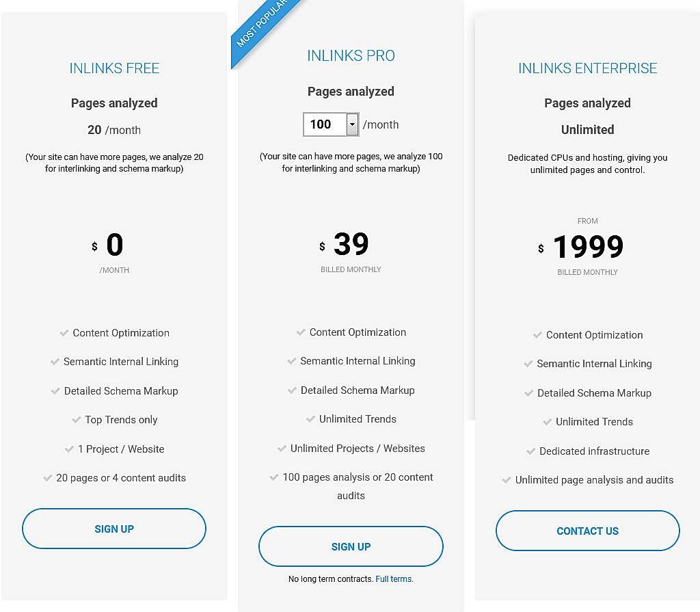The width and height of the screenshot is (700, 612).
Task: Click the 1 Project / Website checkmark in Free
Action: pos(70,449)
